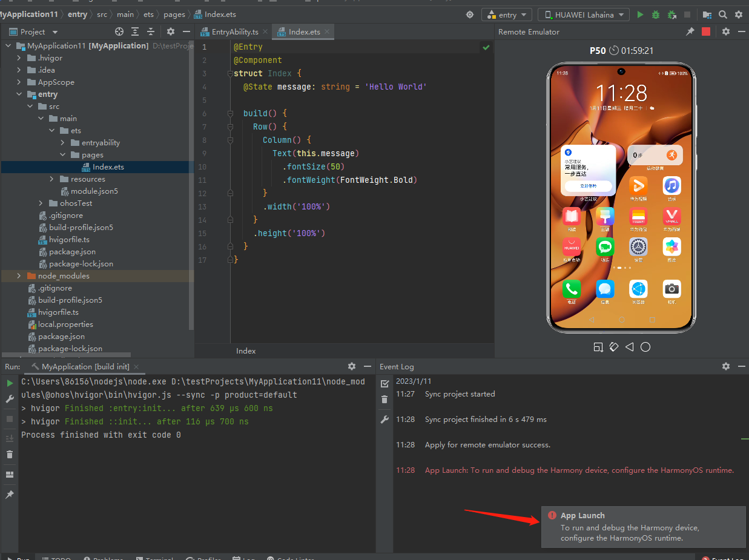Expand the ohosTest folder

(x=41, y=203)
